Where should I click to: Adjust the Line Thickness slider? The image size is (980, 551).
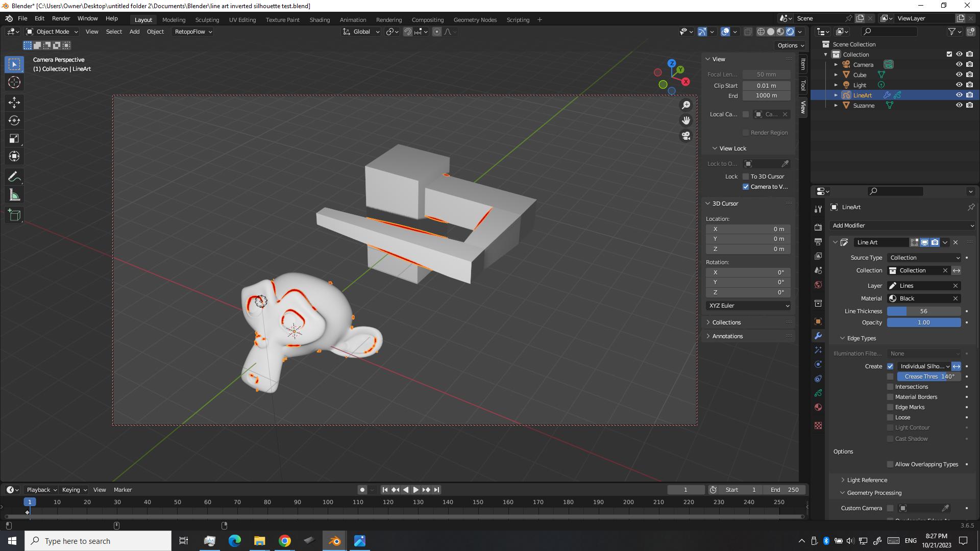pyautogui.click(x=924, y=311)
